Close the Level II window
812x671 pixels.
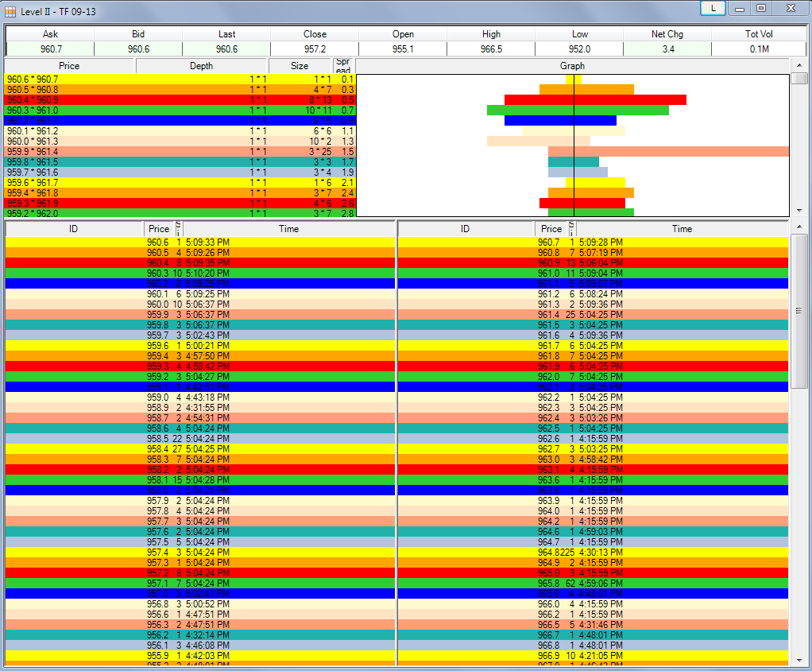tap(791, 8)
